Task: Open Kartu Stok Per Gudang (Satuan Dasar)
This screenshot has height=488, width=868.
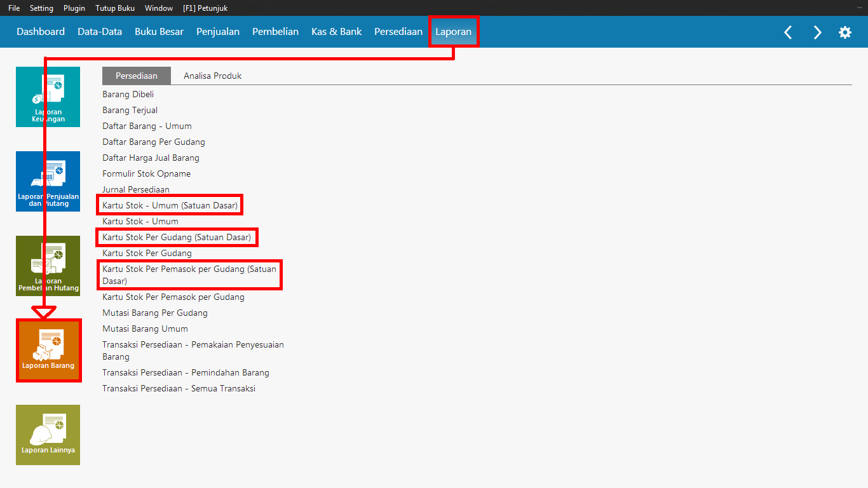Action: pyautogui.click(x=177, y=237)
